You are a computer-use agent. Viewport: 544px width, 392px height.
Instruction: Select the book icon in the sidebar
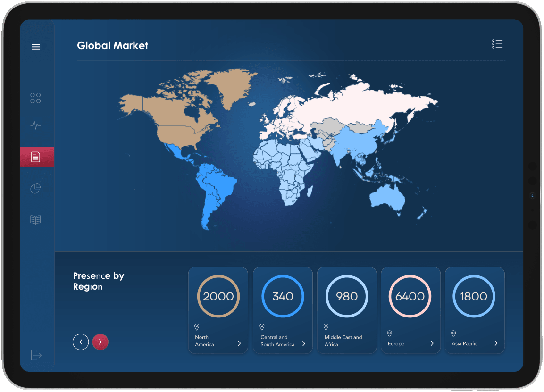[x=35, y=219]
